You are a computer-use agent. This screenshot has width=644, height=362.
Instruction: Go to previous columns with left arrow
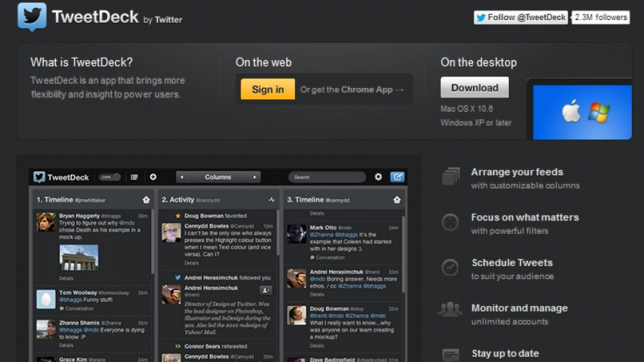point(182,177)
